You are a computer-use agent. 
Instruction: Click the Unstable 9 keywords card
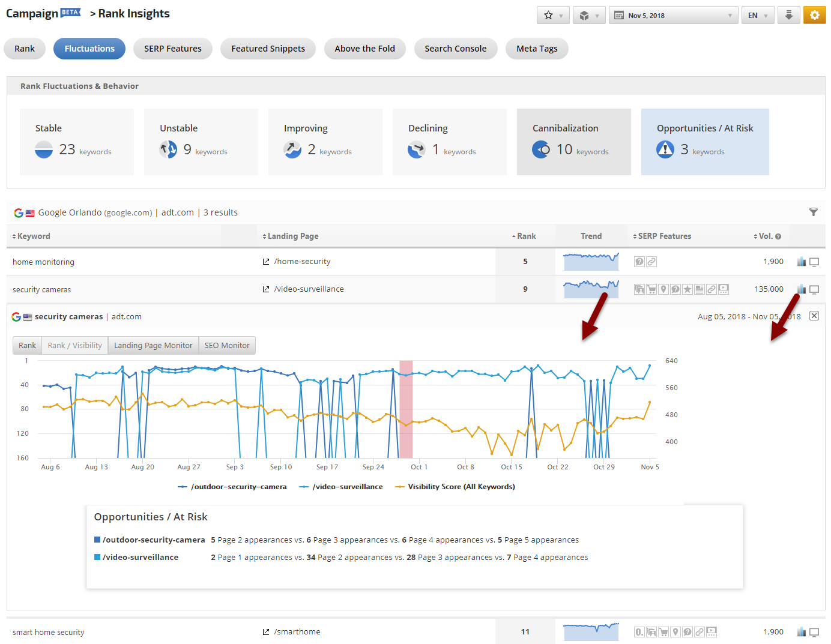[201, 142]
